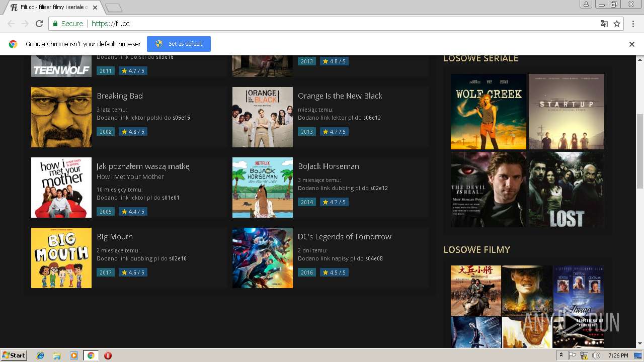This screenshot has height=362, width=644.
Task: Click the 4.5 / 5 rating badge
Action: tap(334, 273)
